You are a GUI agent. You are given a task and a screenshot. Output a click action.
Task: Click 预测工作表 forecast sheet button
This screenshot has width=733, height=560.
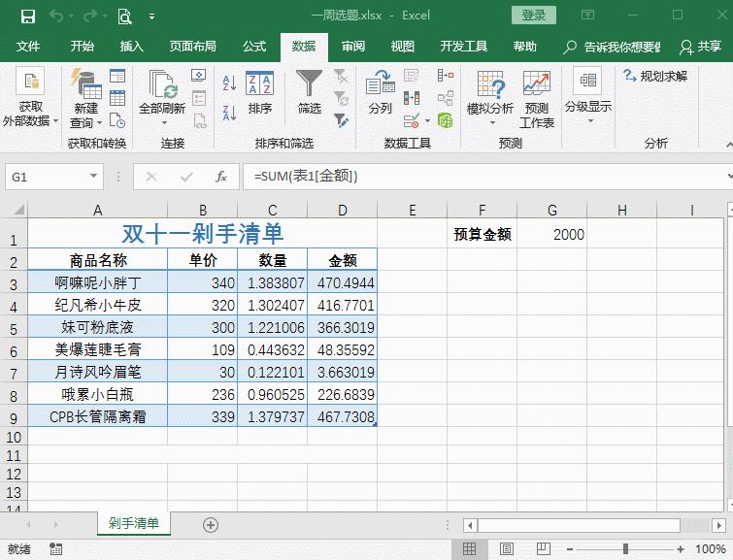pyautogui.click(x=537, y=99)
